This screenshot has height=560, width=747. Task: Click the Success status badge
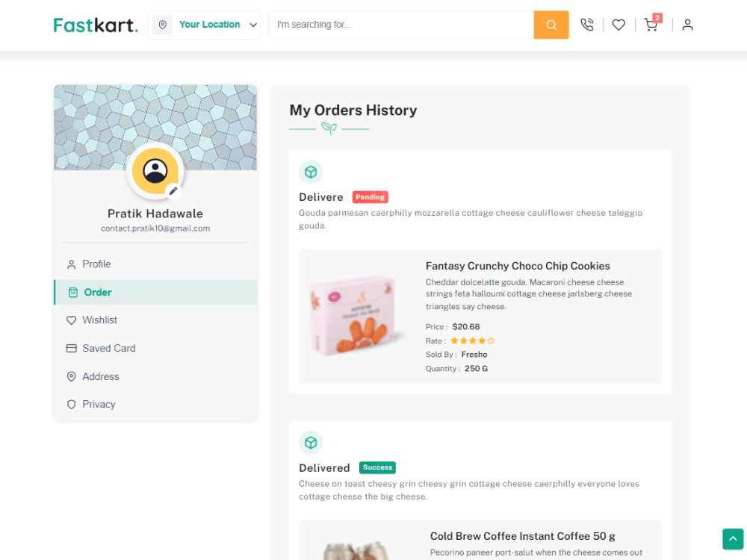[x=377, y=467]
